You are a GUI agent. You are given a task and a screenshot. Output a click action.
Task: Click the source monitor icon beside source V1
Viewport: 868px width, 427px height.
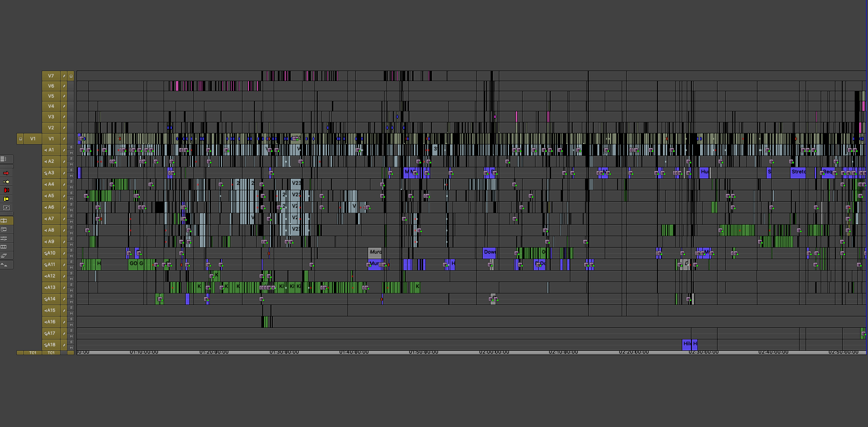(x=21, y=139)
